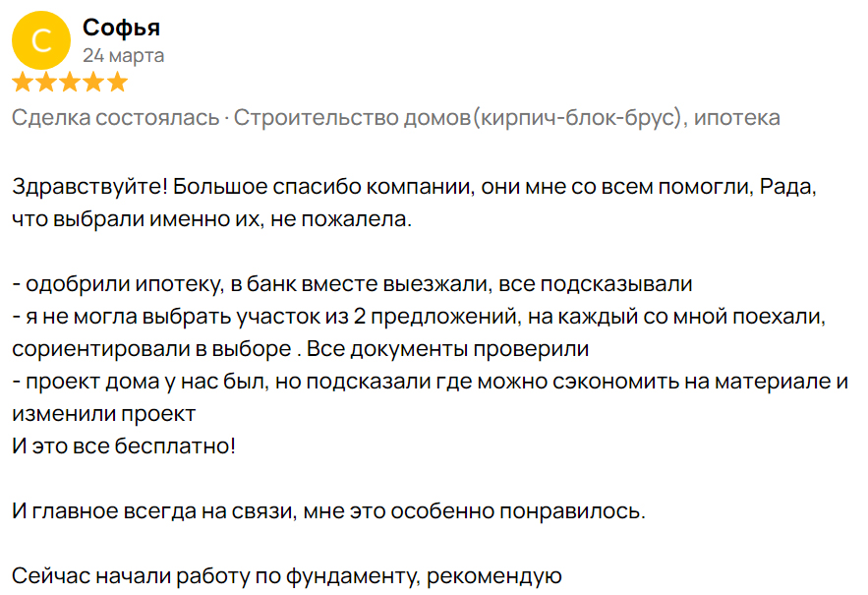Click the greeting line 'Здравствуйте! Большое спасибо компании'

pos(413,188)
